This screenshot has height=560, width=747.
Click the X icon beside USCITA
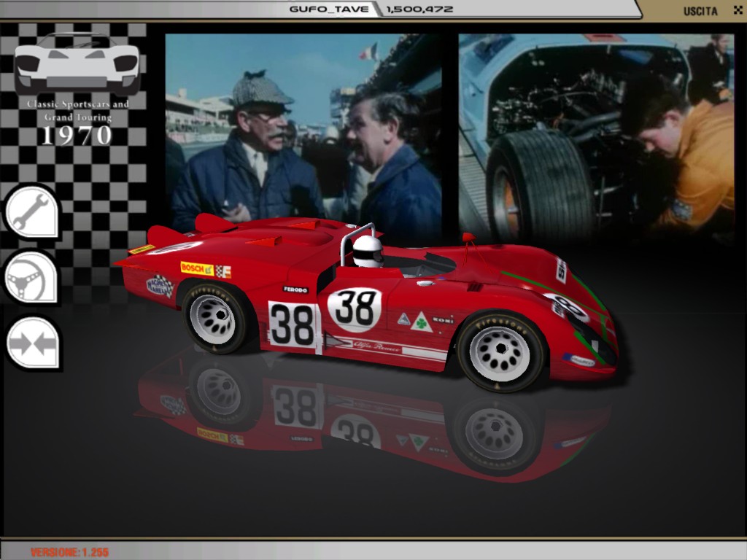tap(738, 10)
